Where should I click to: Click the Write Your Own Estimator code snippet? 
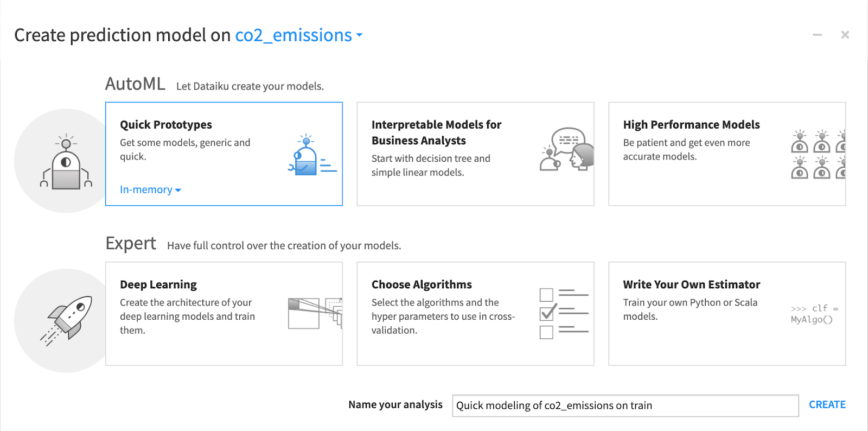[x=814, y=314]
